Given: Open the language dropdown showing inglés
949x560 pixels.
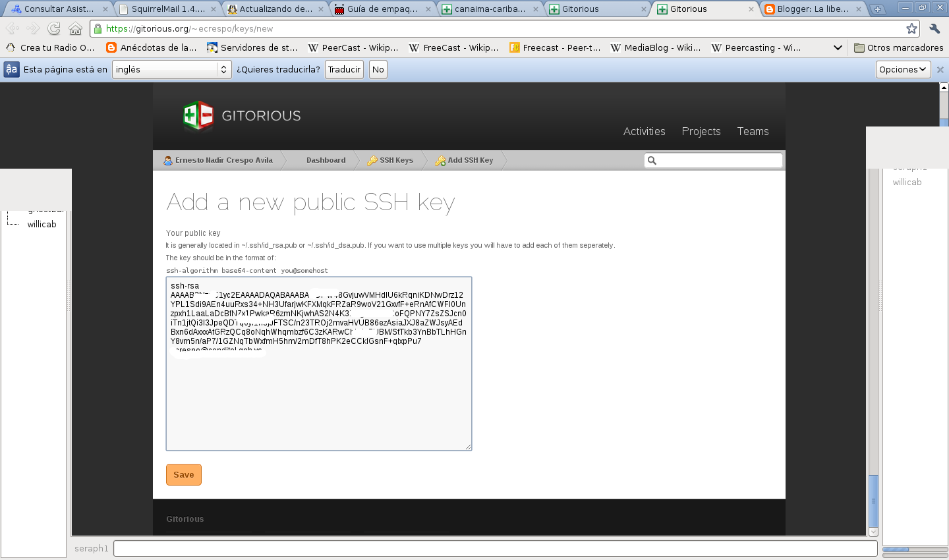Looking at the screenshot, I should coord(172,69).
